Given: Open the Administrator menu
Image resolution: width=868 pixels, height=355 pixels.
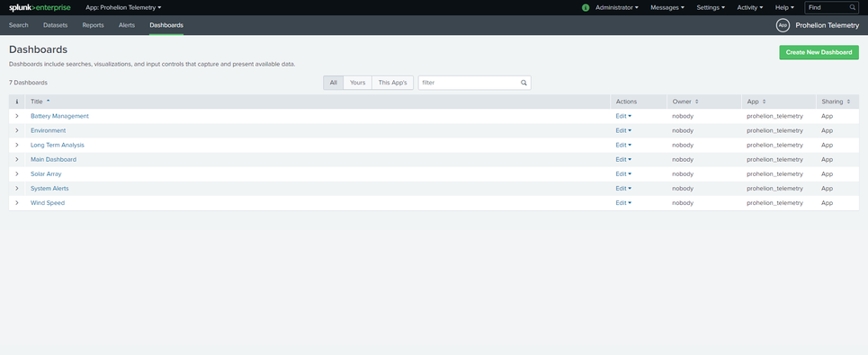Looking at the screenshot, I should click(x=617, y=8).
